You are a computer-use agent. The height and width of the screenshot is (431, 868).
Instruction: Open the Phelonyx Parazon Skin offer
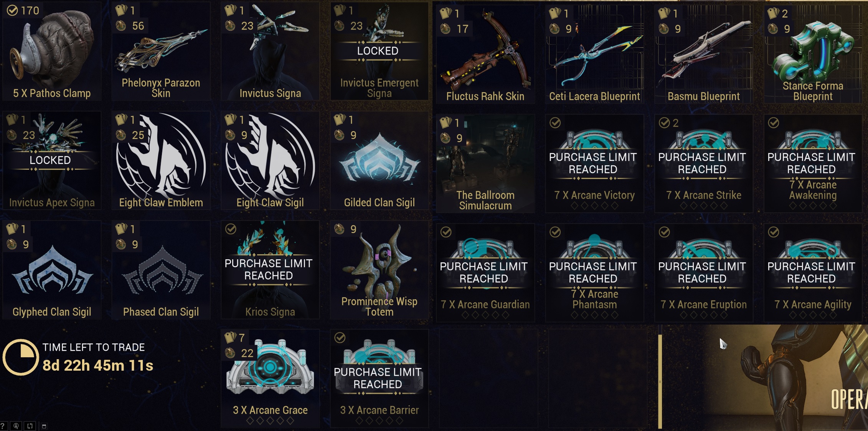click(x=161, y=51)
